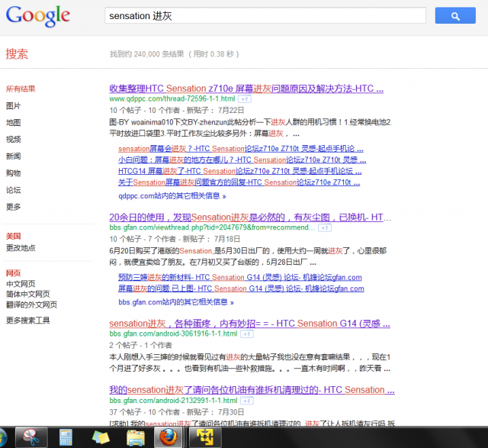The height and width of the screenshot is (448, 488).
Task: Expand 更多 search categories
Action: (14, 207)
